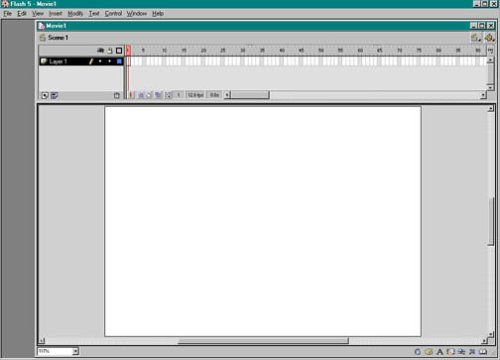
Task: Open the Insert menu
Action: tap(55, 14)
